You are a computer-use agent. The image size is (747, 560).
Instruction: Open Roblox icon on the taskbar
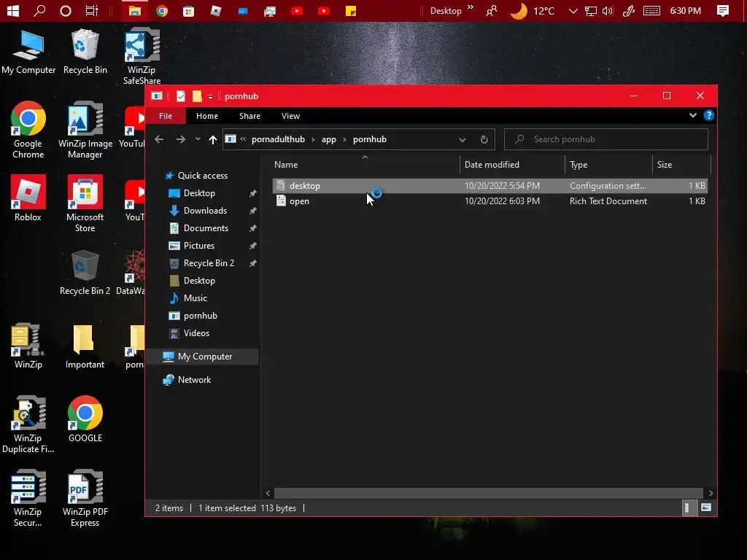tap(216, 10)
